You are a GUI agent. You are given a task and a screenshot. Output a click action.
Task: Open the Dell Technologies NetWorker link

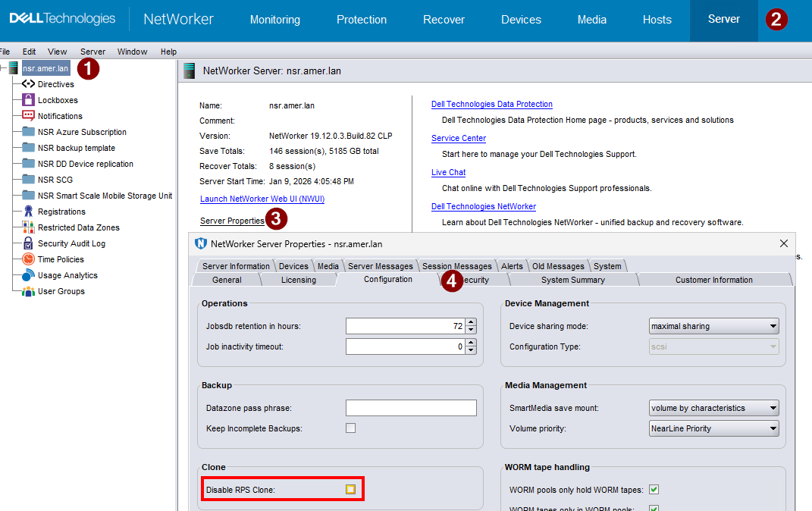484,206
